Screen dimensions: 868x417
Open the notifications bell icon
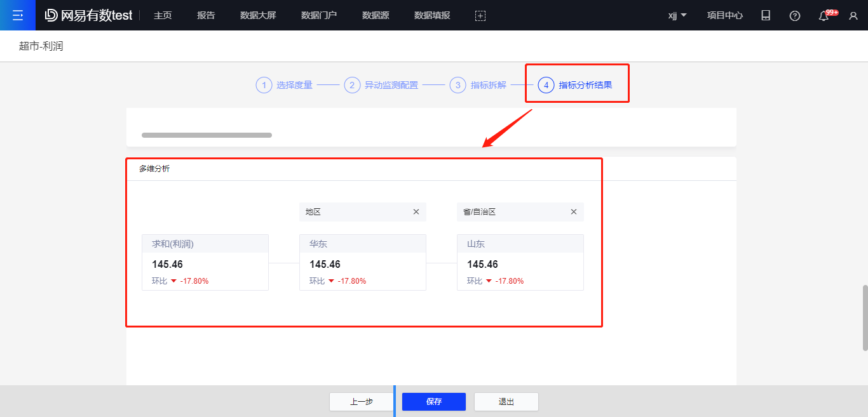pyautogui.click(x=824, y=16)
